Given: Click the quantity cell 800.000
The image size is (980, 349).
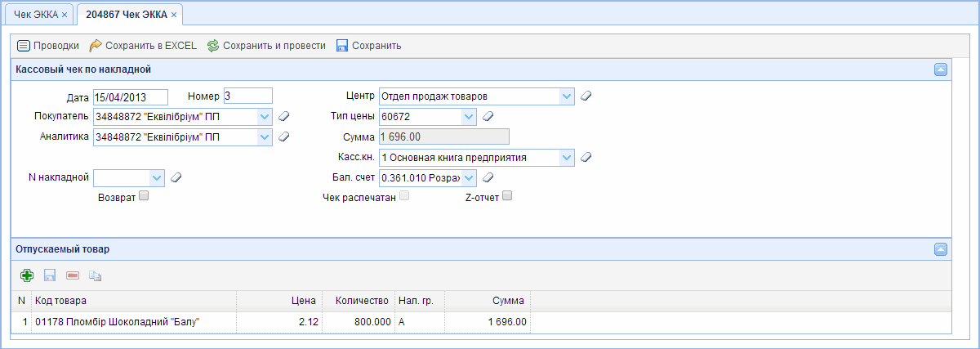Looking at the screenshot, I should tap(358, 323).
